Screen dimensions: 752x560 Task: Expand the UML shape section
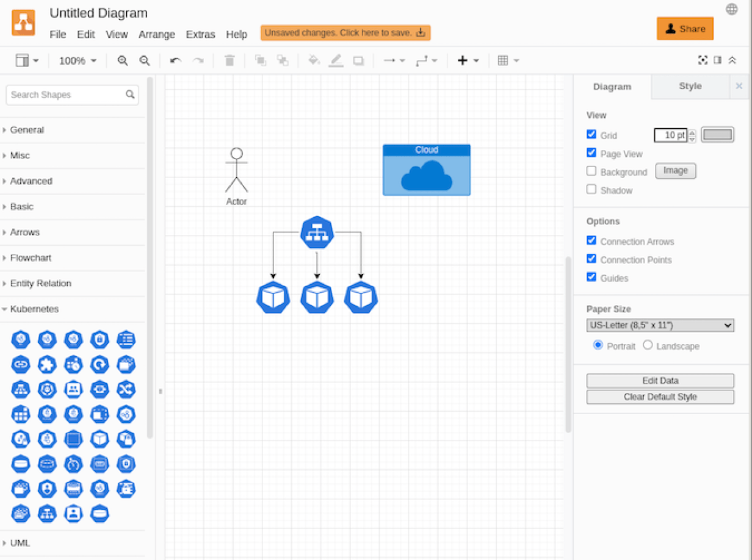pyautogui.click(x=20, y=542)
